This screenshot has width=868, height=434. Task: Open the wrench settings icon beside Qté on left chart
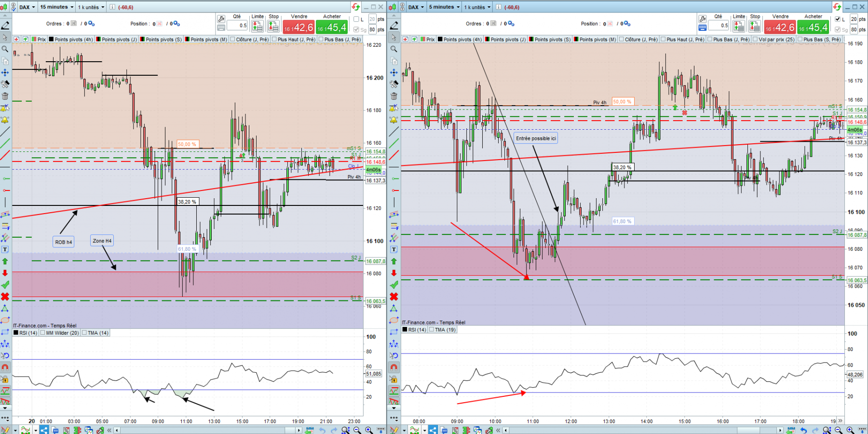coord(221,19)
